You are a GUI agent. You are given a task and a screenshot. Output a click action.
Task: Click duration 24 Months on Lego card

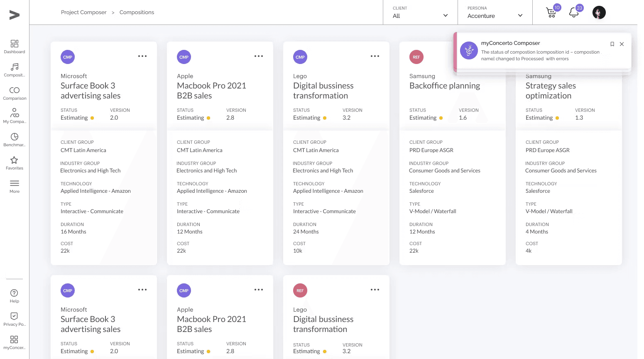point(306,232)
